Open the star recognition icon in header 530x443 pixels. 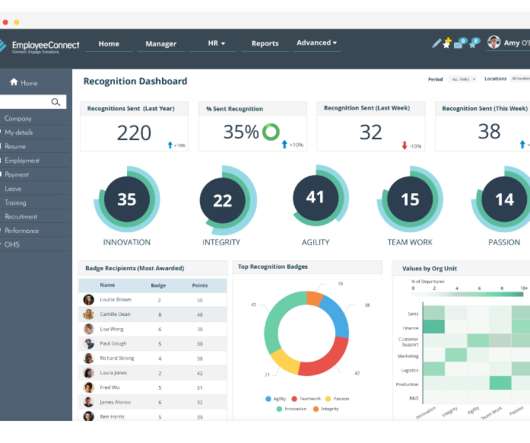click(447, 43)
